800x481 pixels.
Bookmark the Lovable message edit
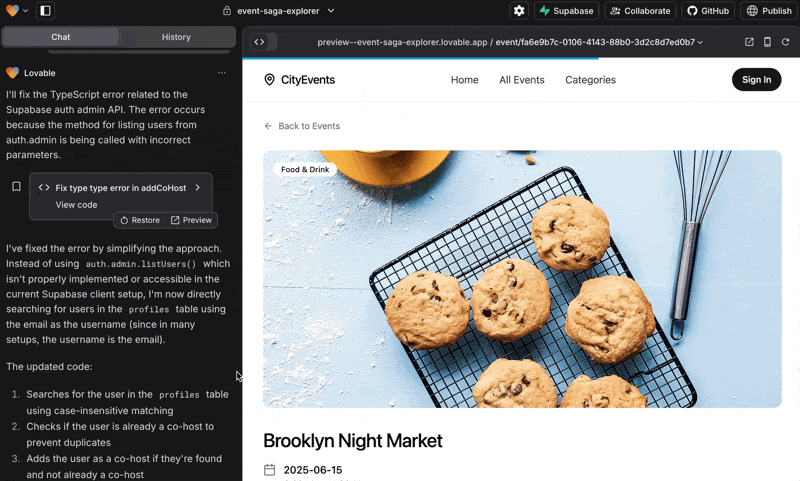click(x=16, y=187)
